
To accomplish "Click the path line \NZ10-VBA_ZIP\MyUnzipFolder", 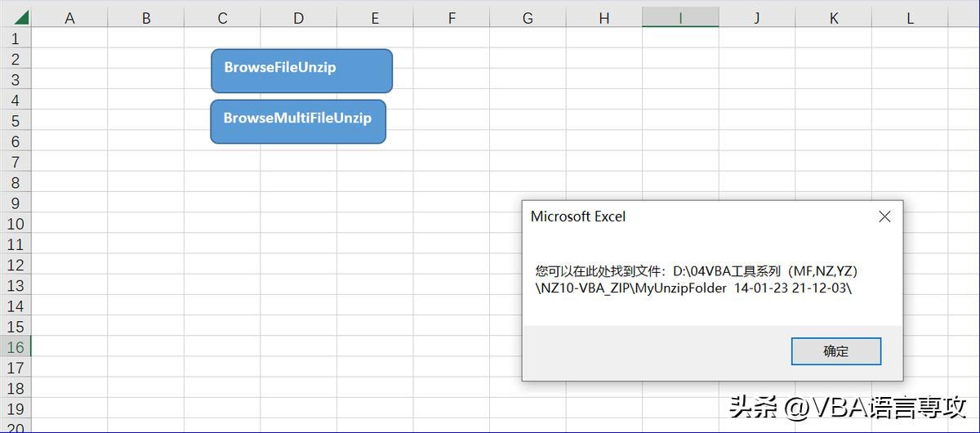I will point(694,288).
